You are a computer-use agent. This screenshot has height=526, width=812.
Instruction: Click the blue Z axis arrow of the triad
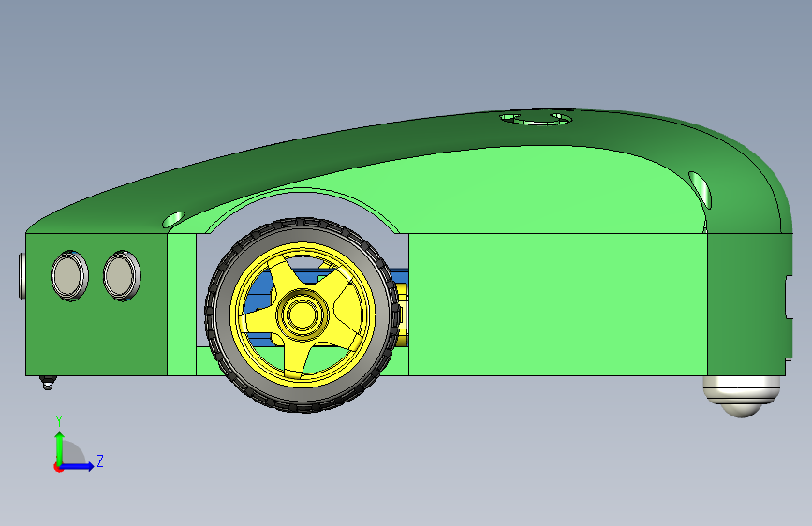[x=78, y=466]
